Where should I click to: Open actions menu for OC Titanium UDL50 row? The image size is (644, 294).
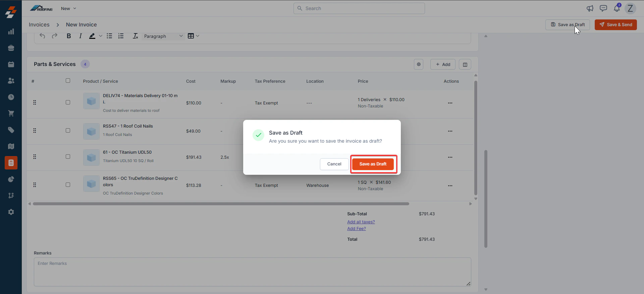tap(450, 157)
